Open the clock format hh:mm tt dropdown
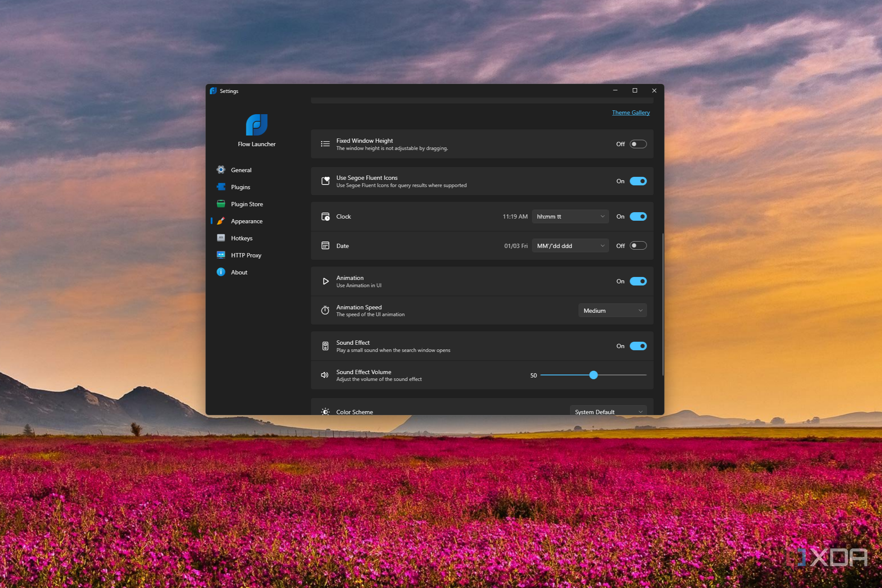Viewport: 882px width, 588px height. click(570, 216)
